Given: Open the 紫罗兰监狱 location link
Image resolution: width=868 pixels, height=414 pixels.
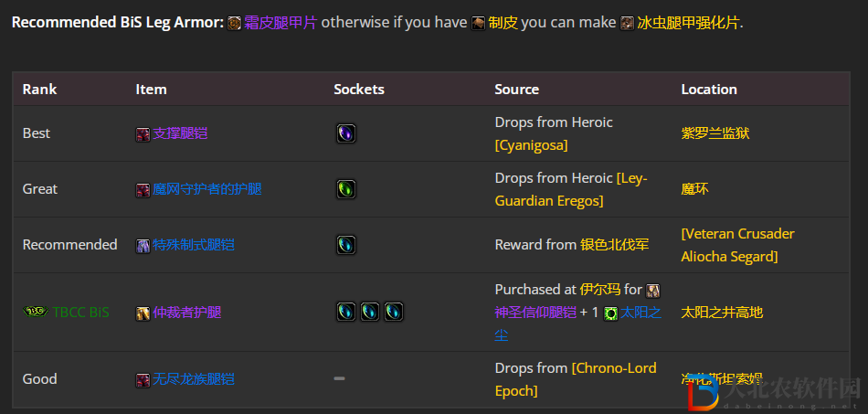Looking at the screenshot, I should (x=715, y=133).
